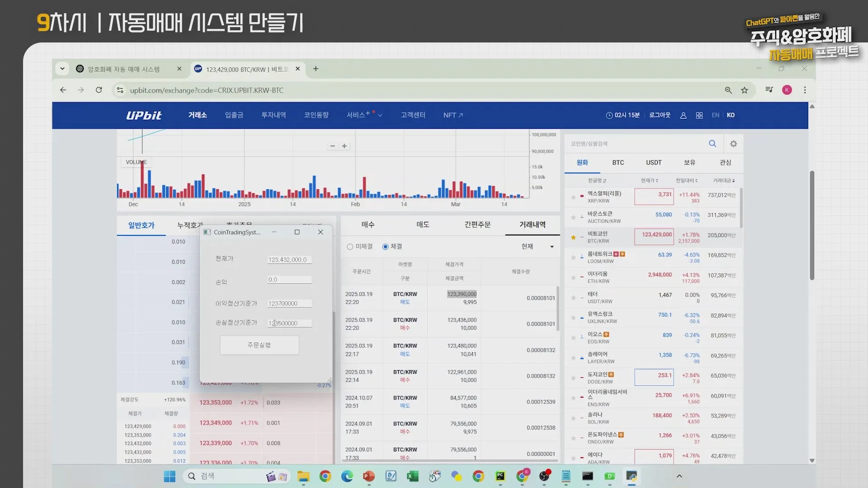Switch to the USDT market tab
The width and height of the screenshot is (868, 488).
tap(653, 163)
